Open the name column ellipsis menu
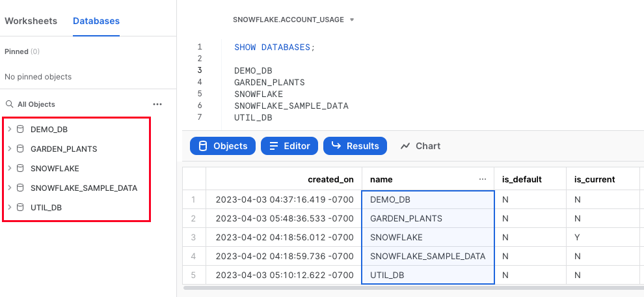Screen dimensions: 644x297 tap(483, 179)
